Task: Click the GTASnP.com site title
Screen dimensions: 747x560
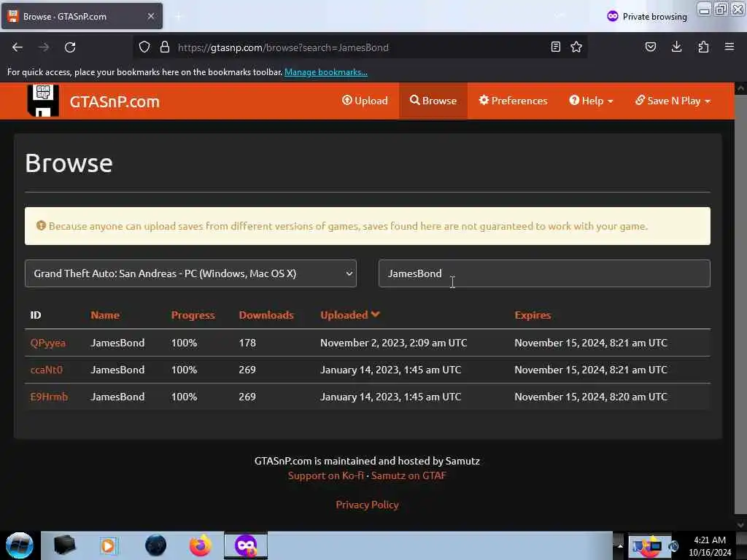Action: (115, 101)
